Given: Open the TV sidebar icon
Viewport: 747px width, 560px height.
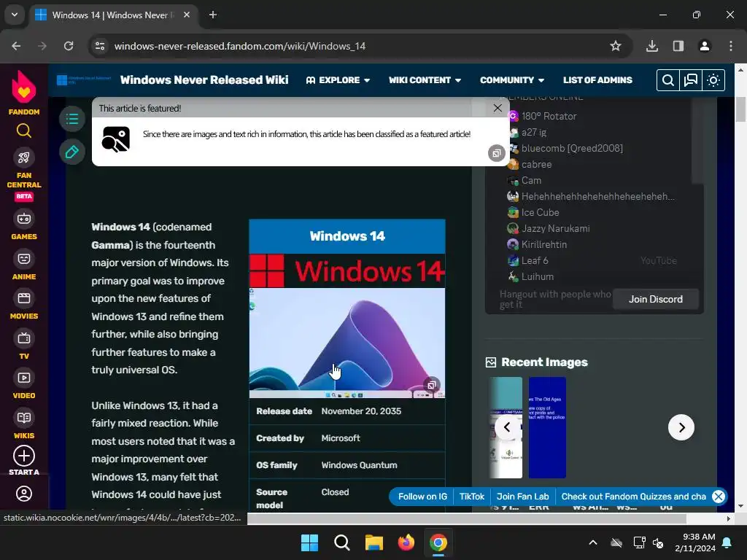Looking at the screenshot, I should pos(24,338).
